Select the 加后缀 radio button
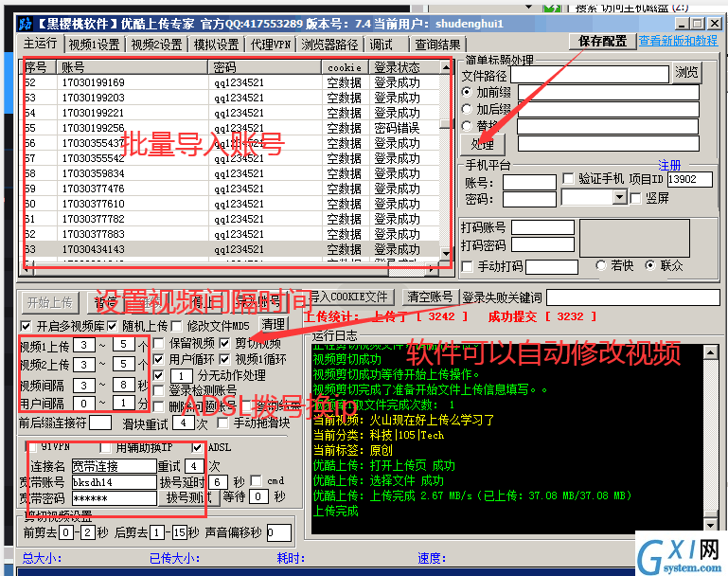The height and width of the screenshot is (576, 728). pos(467,109)
